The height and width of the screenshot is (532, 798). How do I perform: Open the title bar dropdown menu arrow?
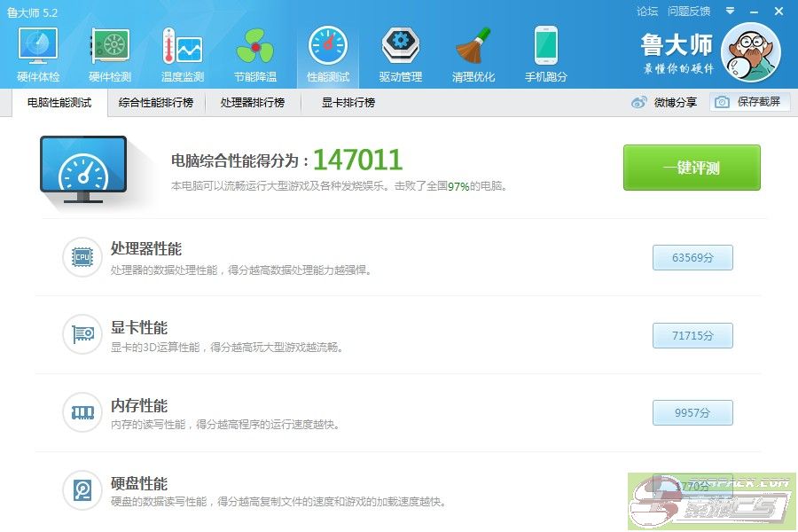coord(730,11)
